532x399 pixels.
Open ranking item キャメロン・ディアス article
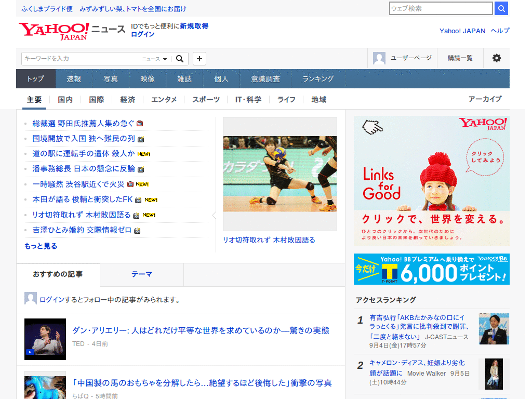pos(417,368)
